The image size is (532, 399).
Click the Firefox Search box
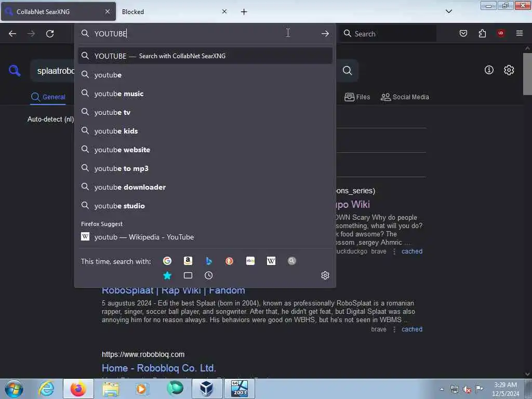[x=389, y=34]
